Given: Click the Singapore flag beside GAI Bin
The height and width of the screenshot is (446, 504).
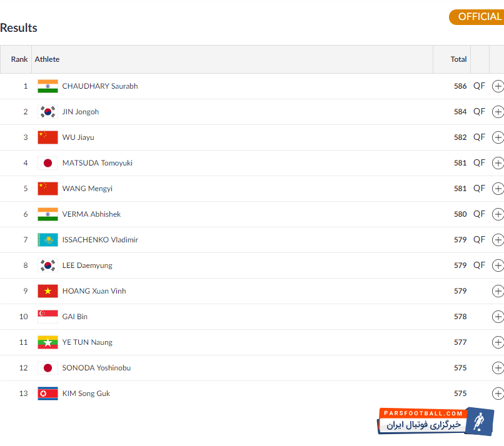Looking at the screenshot, I should pos(48,317).
